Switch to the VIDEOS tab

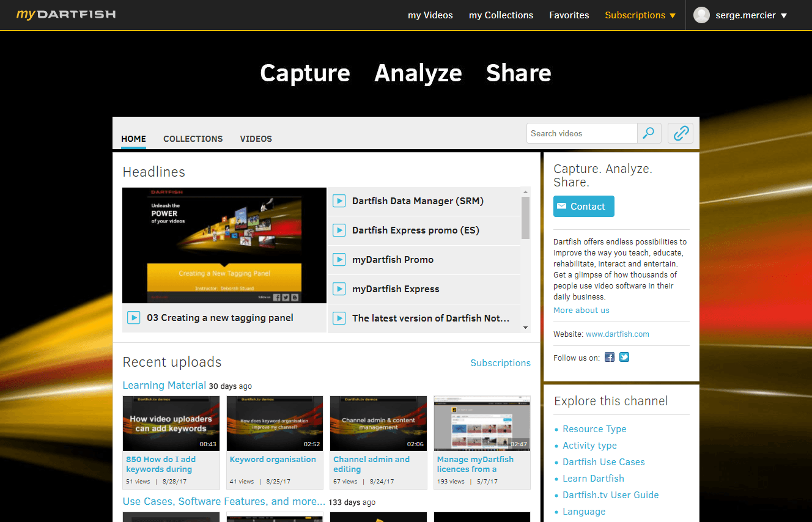coord(256,139)
